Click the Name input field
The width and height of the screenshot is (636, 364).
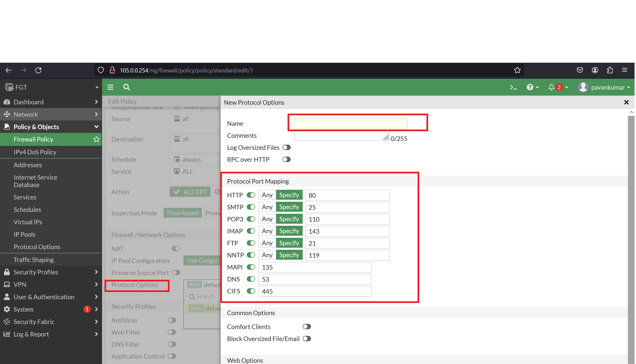click(x=350, y=123)
